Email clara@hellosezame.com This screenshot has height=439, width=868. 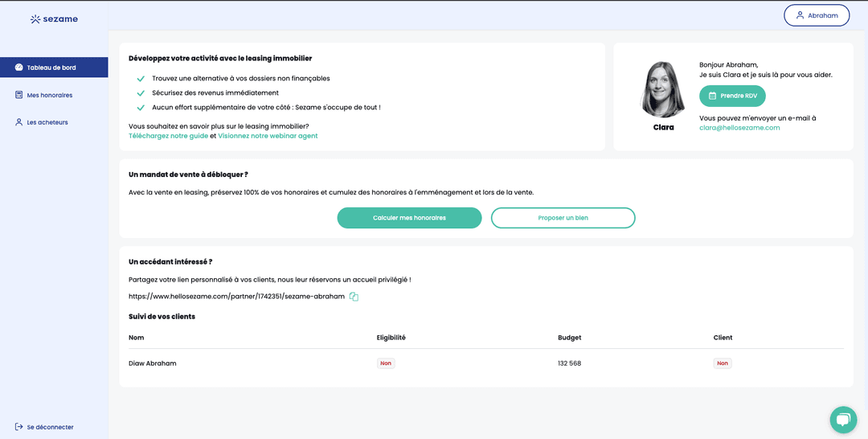tap(739, 128)
